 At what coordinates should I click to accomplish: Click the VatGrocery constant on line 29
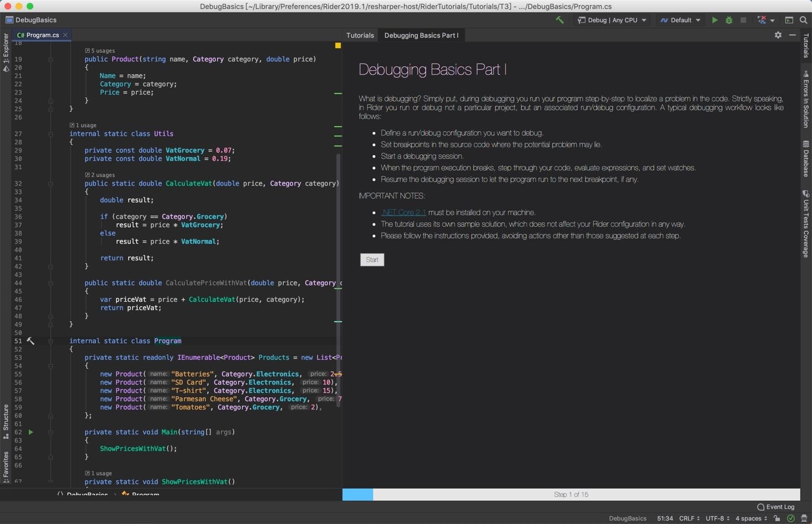click(185, 150)
